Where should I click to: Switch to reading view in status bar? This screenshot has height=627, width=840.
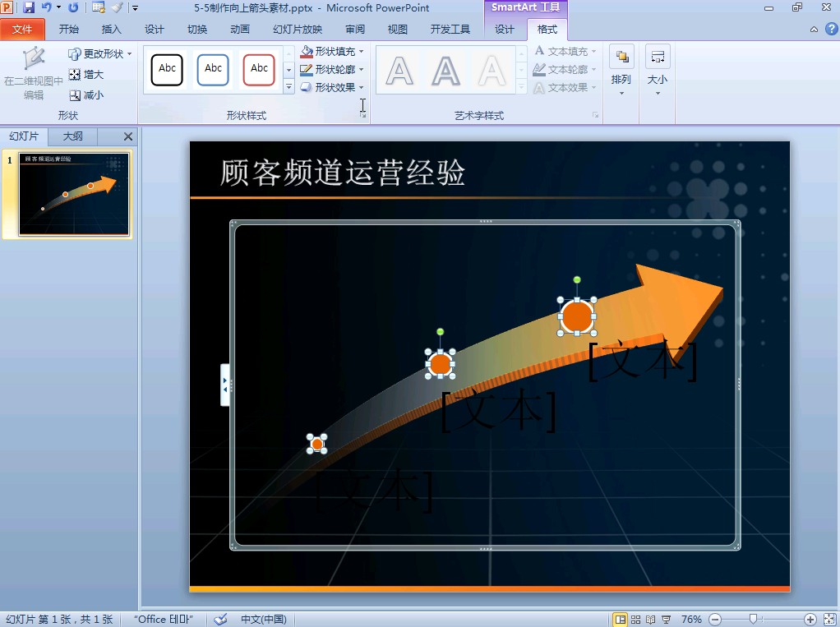point(651,620)
